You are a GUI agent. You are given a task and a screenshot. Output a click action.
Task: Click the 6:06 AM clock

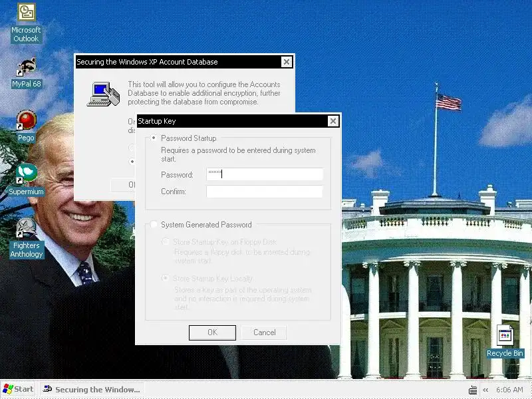pos(509,390)
